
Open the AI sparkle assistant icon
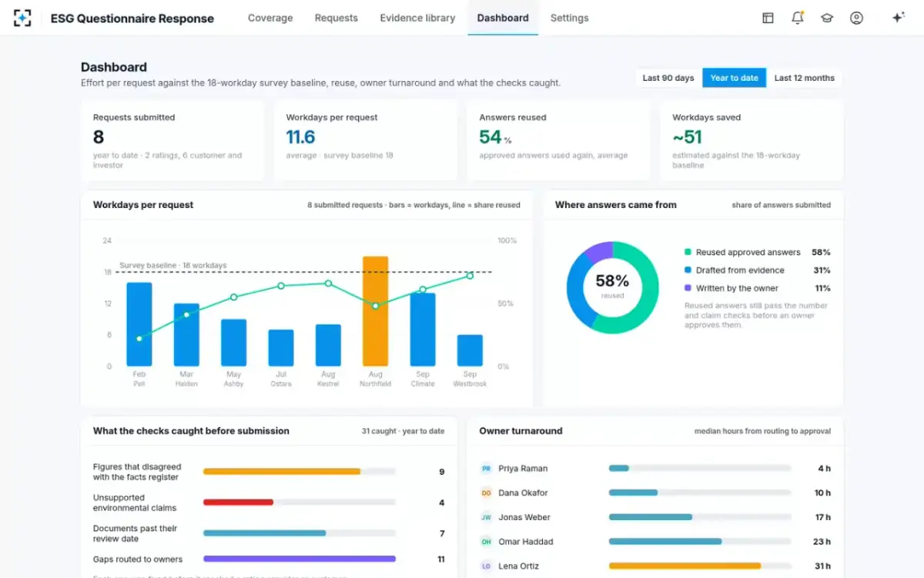point(898,18)
